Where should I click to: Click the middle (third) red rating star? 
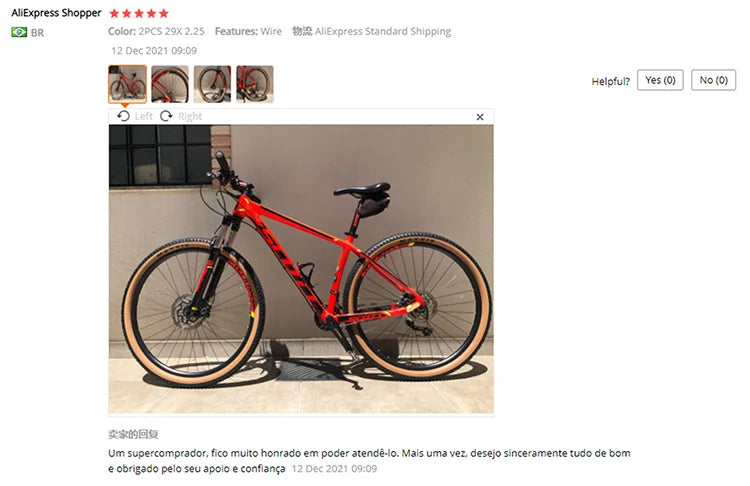pyautogui.click(x=139, y=13)
